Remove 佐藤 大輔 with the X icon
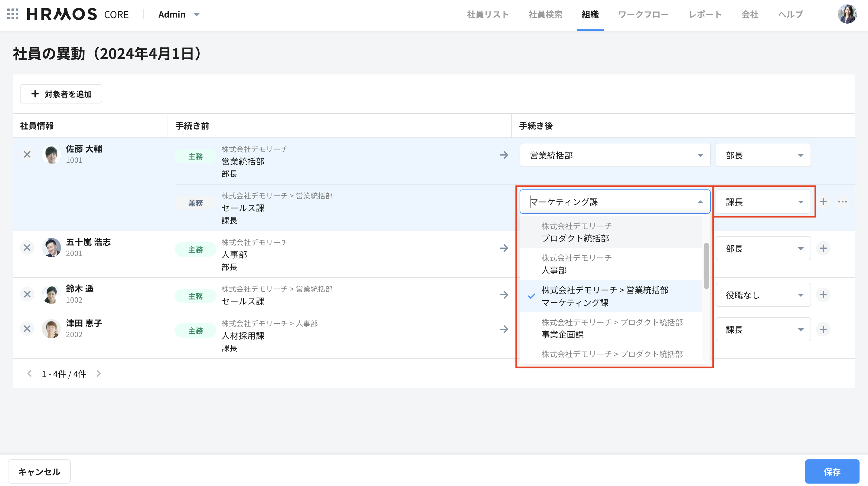 [x=27, y=154]
